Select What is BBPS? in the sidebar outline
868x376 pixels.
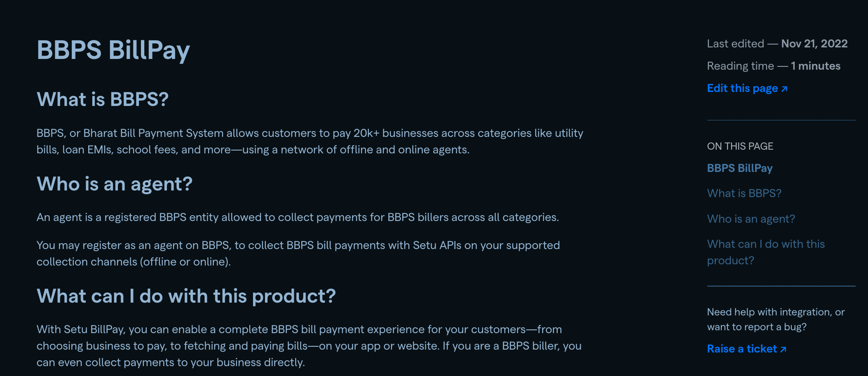[744, 193]
